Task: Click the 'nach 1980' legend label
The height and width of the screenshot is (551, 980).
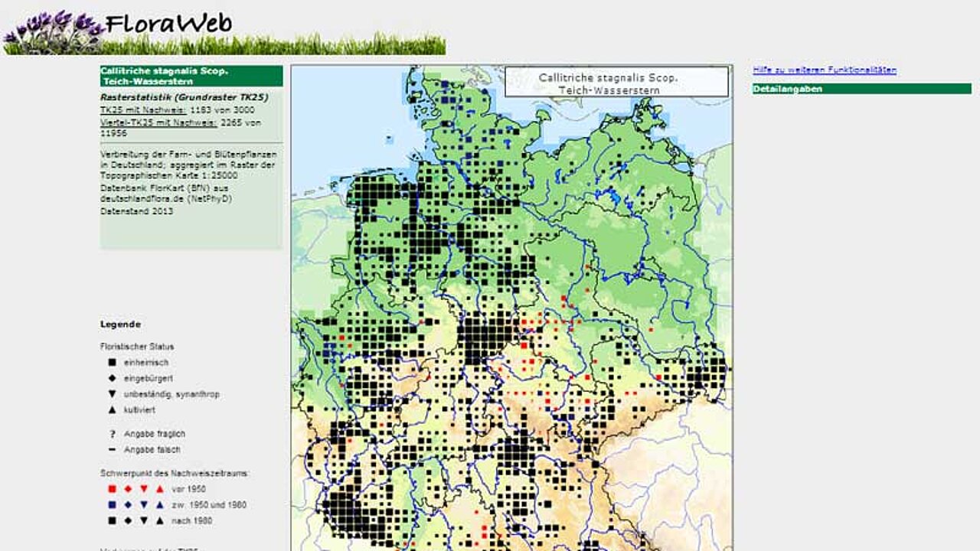Action: click(x=192, y=521)
